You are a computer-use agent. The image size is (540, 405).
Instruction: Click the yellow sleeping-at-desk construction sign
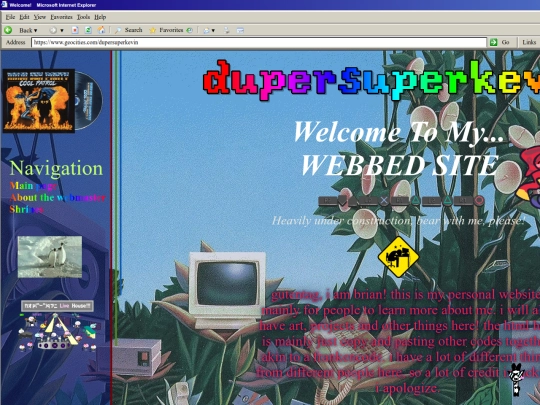point(398,257)
